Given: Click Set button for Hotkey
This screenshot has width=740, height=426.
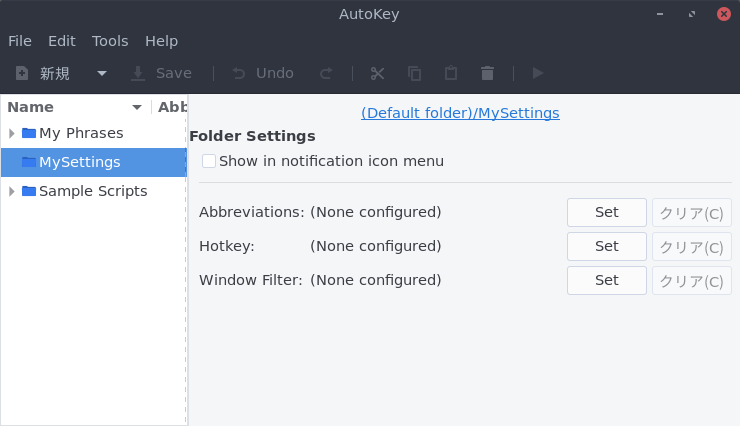Looking at the screenshot, I should 606,246.
